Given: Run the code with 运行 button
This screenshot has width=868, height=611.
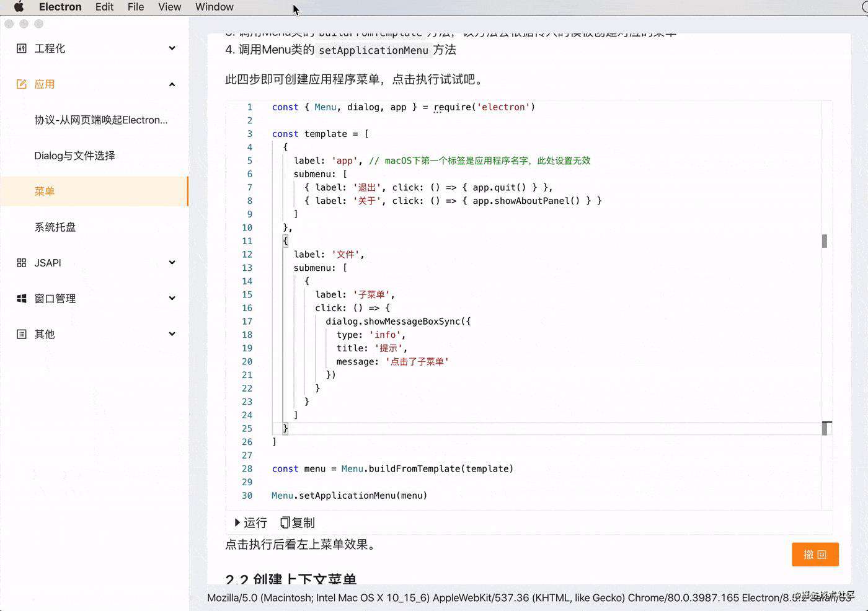Looking at the screenshot, I should (x=250, y=523).
